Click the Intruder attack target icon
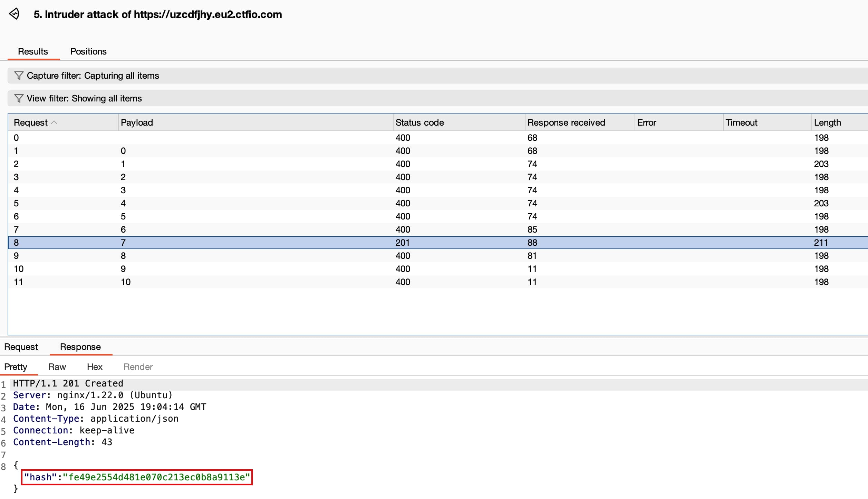 coord(14,14)
